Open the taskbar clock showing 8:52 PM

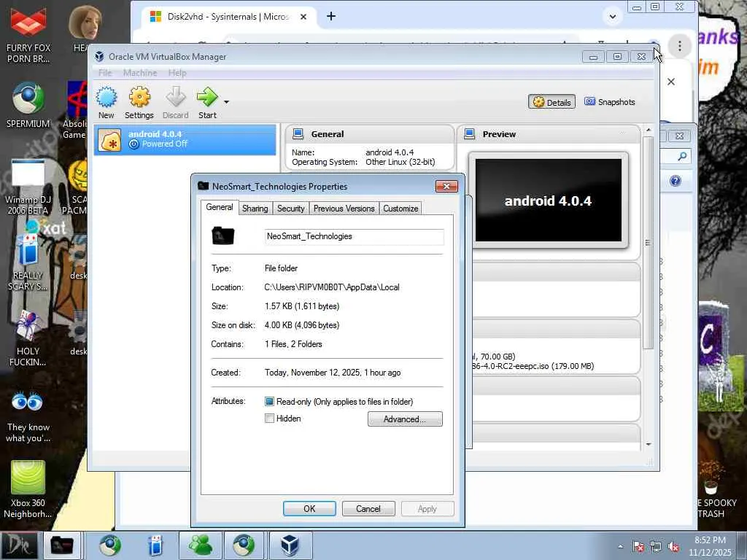tap(710, 546)
